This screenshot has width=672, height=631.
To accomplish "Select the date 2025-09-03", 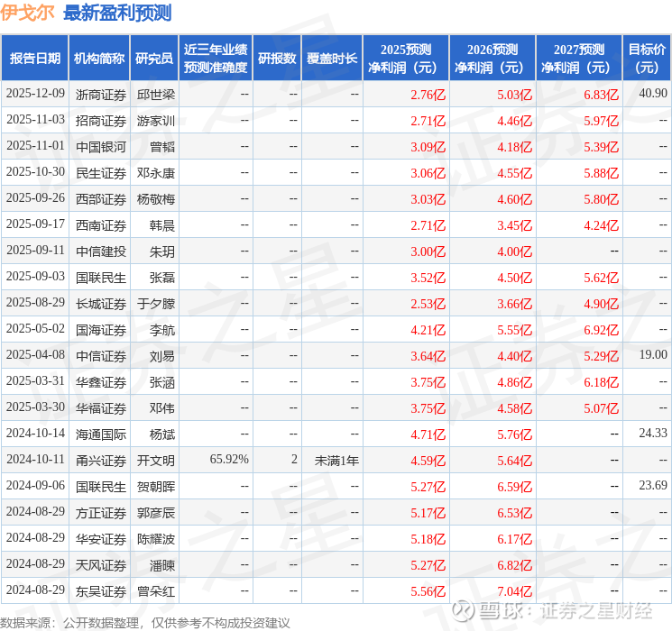I will 35,277.
